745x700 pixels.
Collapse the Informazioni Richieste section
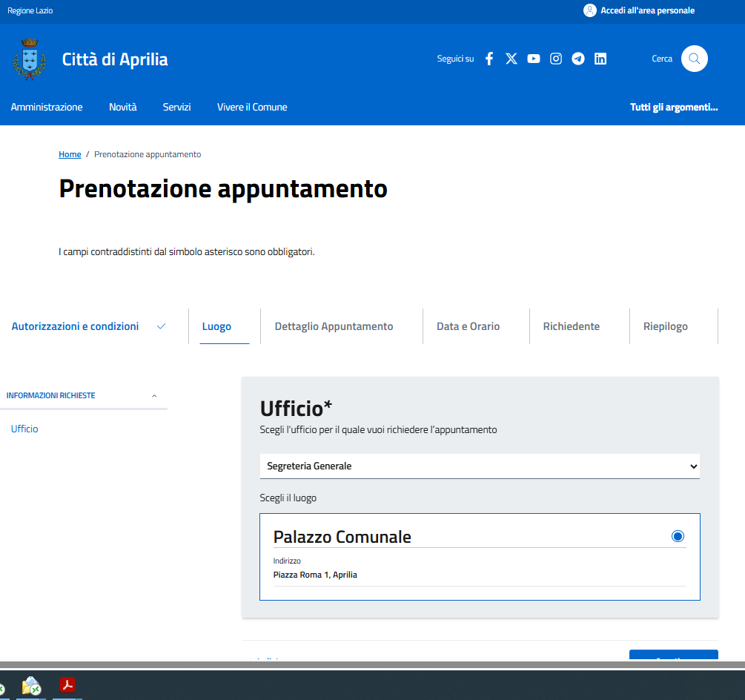(154, 396)
